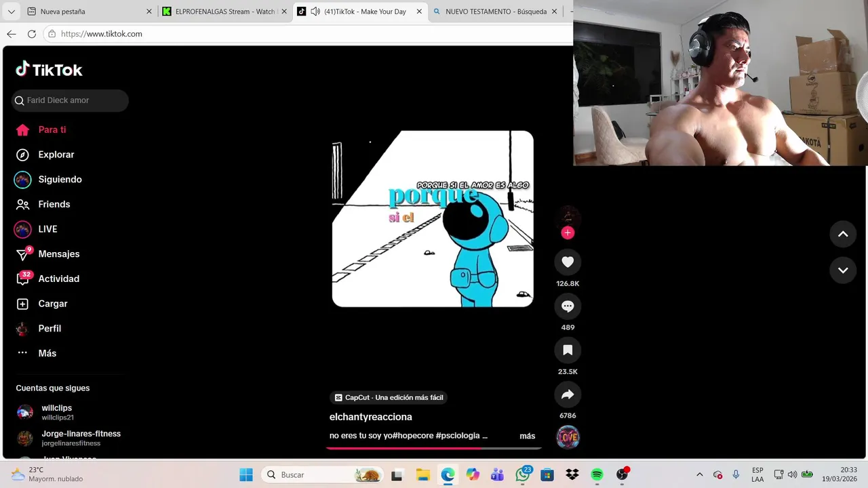Image resolution: width=868 pixels, height=488 pixels.
Task: Click the playing video area
Action: pos(433,219)
